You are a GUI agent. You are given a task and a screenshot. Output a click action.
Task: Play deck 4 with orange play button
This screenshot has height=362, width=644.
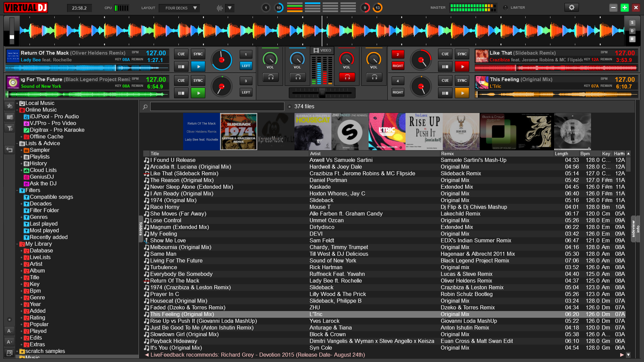[x=462, y=93]
